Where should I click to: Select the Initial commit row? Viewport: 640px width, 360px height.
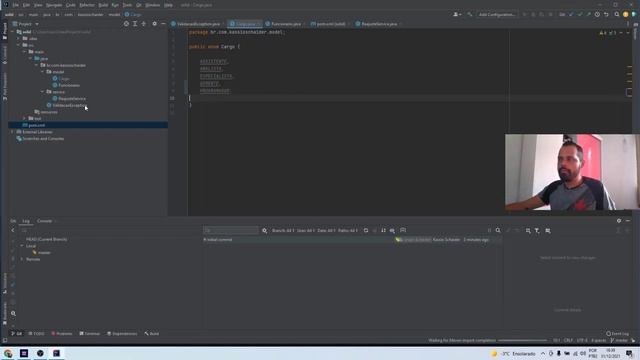click(x=352, y=240)
